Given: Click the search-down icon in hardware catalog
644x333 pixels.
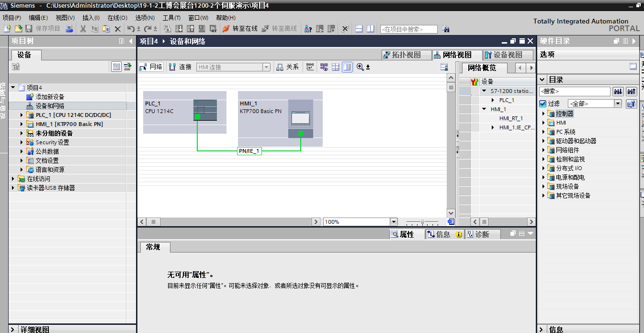Looking at the screenshot, I should tap(618, 91).
